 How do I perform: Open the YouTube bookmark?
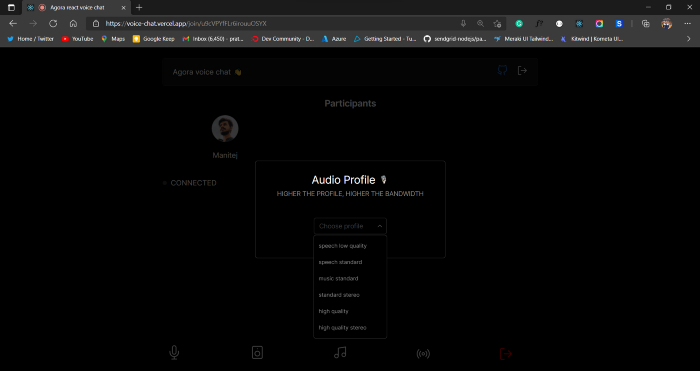[x=78, y=39]
